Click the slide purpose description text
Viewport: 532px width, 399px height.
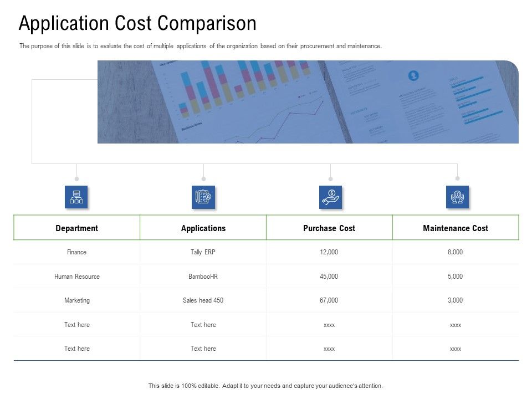(x=201, y=47)
